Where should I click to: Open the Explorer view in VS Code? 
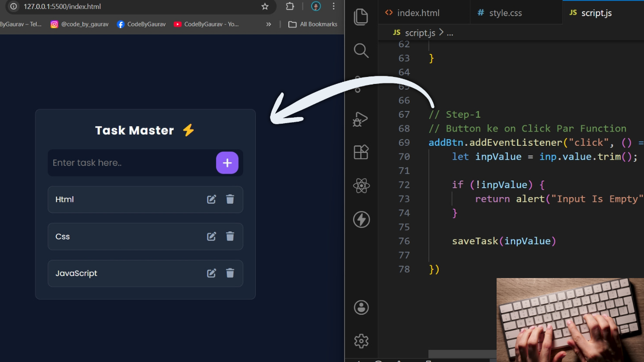pyautogui.click(x=361, y=17)
